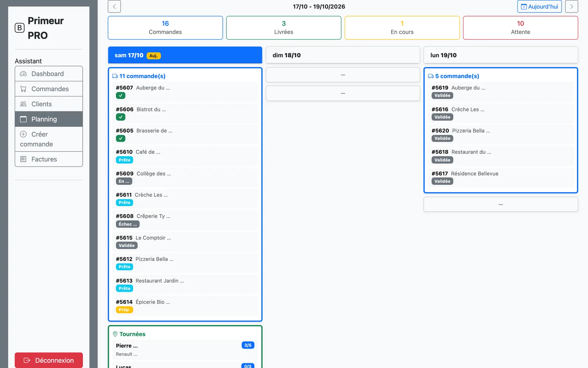Click the 3/5 progress badge for Pierre
The height and width of the screenshot is (368, 588).
[x=248, y=345]
